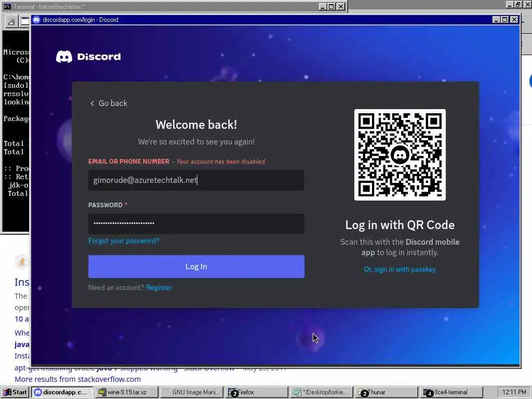The width and height of the screenshot is (532, 399).
Task: Maximize the Terminal window
Action: [x=332, y=6]
